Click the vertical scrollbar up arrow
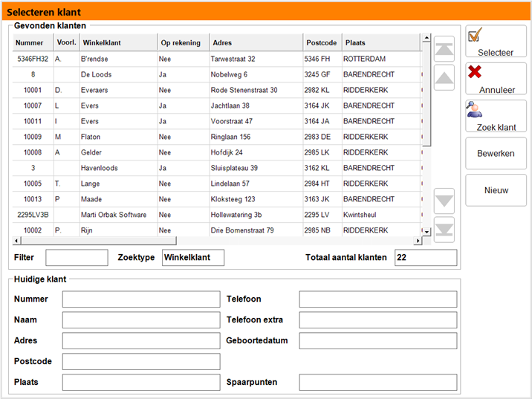Viewport: 532px width, 399px height. [426, 37]
